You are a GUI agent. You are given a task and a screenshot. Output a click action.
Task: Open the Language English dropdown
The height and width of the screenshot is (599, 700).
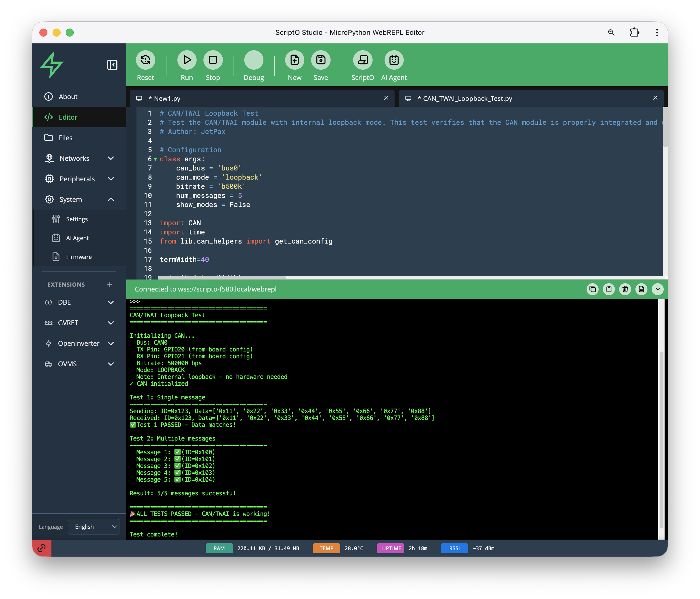[x=94, y=526]
